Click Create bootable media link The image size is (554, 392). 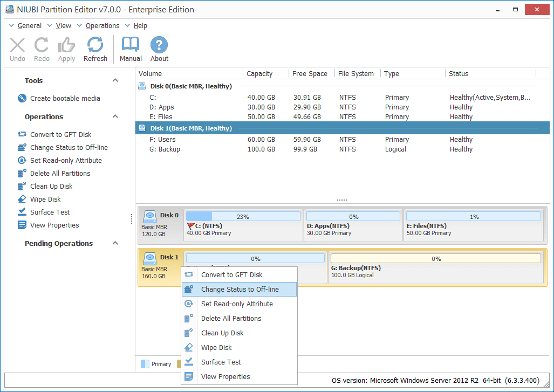click(x=65, y=98)
